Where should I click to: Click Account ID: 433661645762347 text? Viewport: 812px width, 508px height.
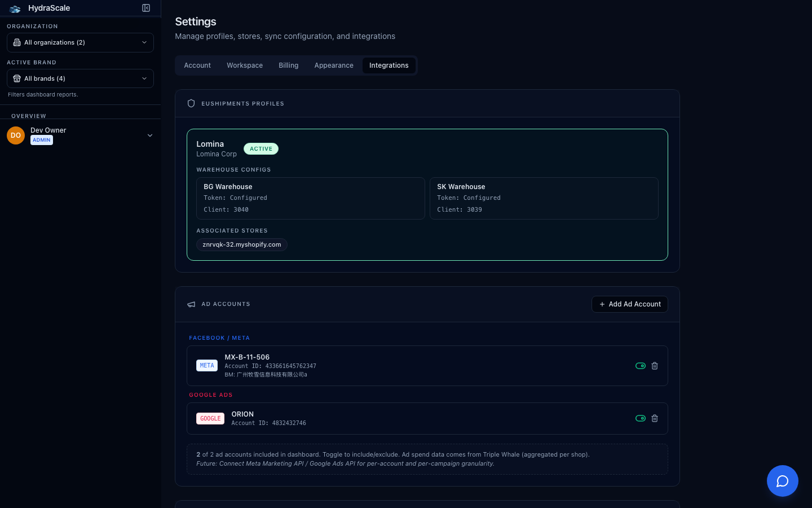[271, 366]
